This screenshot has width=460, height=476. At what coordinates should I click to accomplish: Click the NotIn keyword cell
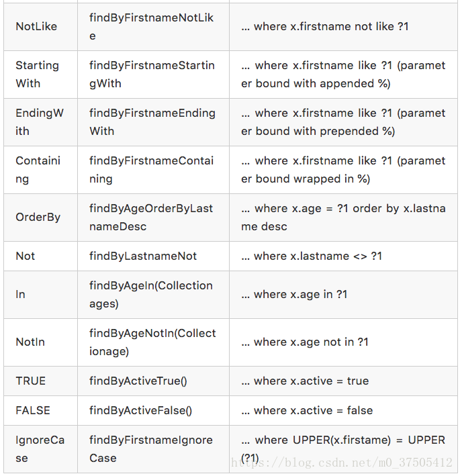pos(41,342)
